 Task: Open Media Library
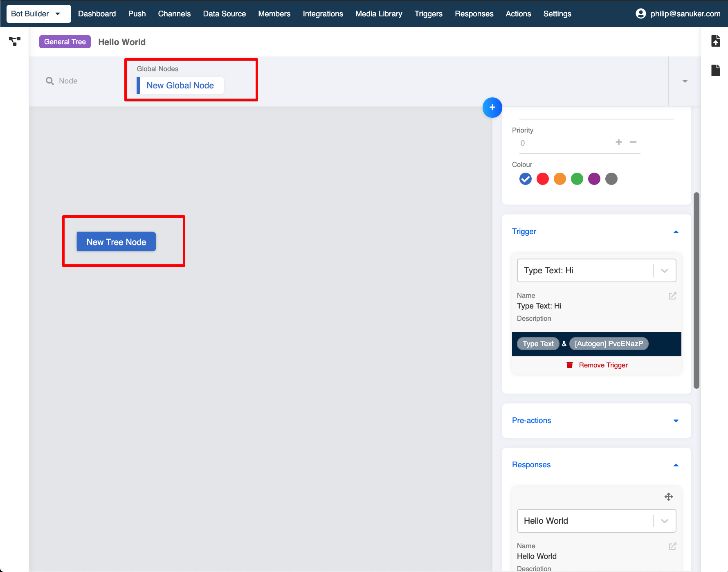(379, 14)
